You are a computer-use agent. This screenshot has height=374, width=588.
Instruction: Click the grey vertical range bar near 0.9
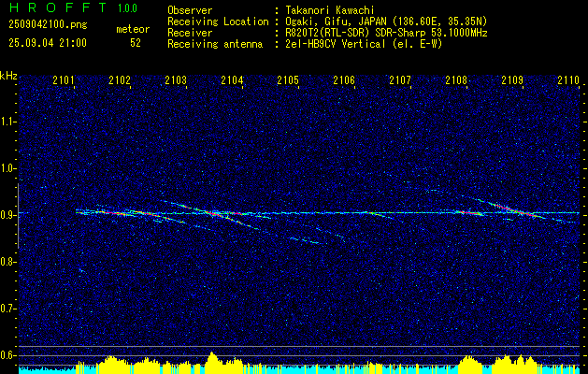click(18, 216)
